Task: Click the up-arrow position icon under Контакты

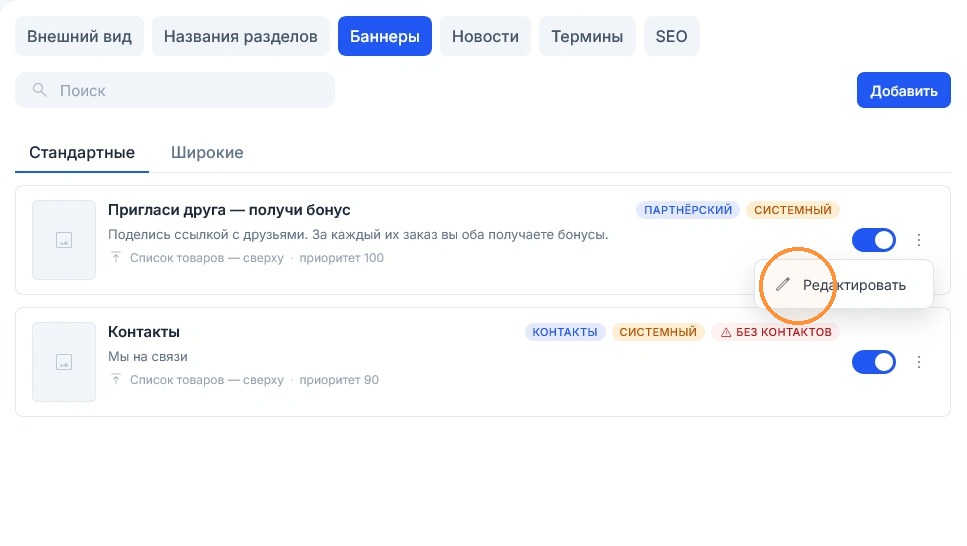Action: [116, 379]
